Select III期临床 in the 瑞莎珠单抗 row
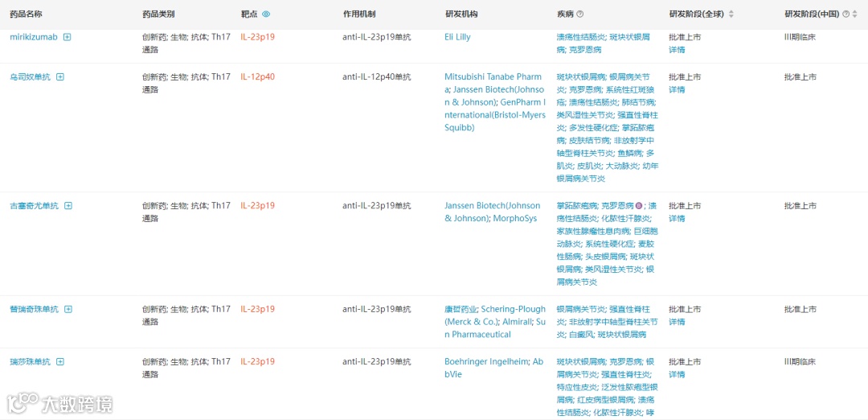 (x=800, y=362)
